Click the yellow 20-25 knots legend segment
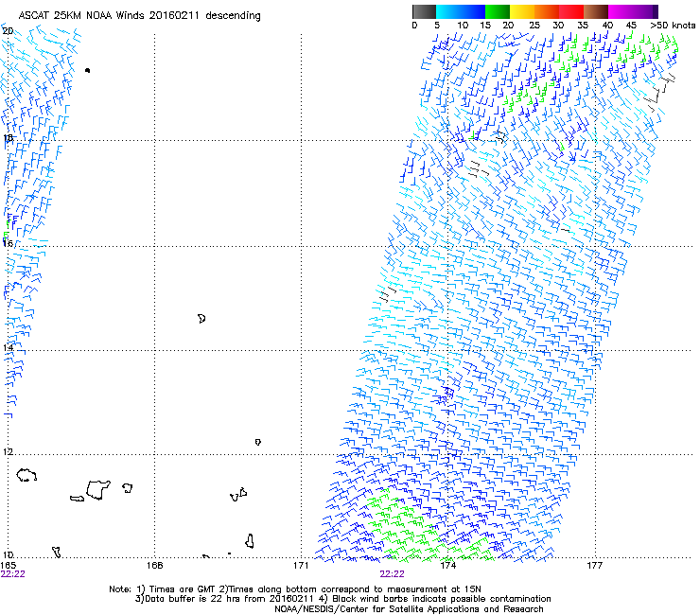Viewport: 700px width, 615px height. point(521,11)
